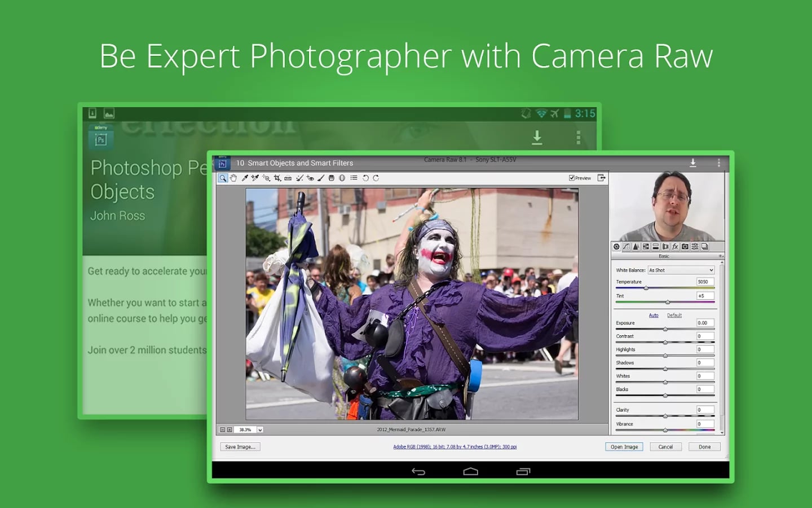Click the Tint slider handle
The width and height of the screenshot is (812, 508).
[668, 303]
